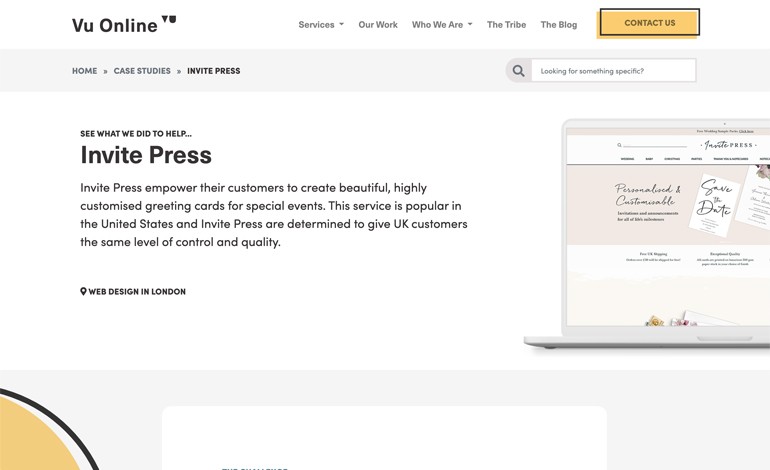The image size is (770, 470).
Task: Follow the Case Studies breadcrumb link
Action: point(142,71)
